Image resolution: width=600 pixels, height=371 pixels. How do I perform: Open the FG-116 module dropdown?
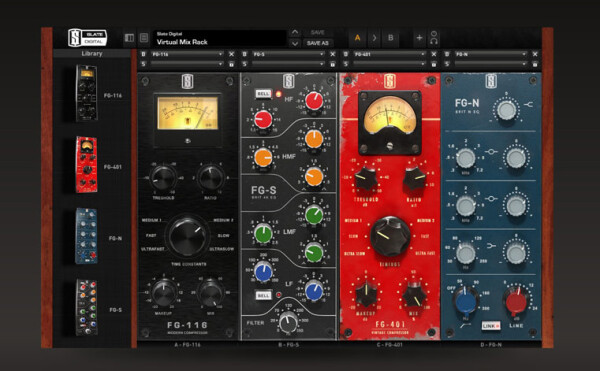pyautogui.click(x=187, y=54)
